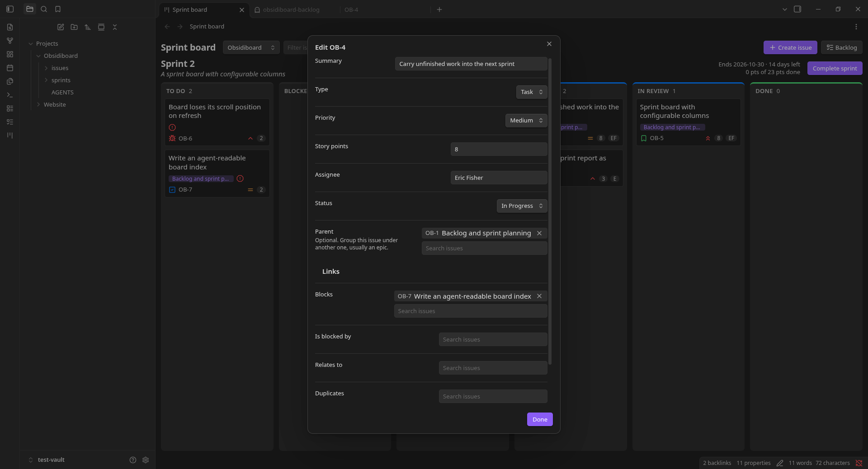
Task: Open the Obsidiboard project selector dropdown
Action: pos(251,47)
